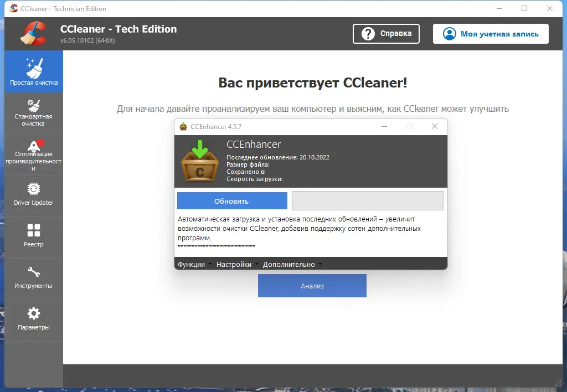Screen dimensions: 567x392
Task: Click the CCEnhancer download progress bar
Action: point(368,200)
